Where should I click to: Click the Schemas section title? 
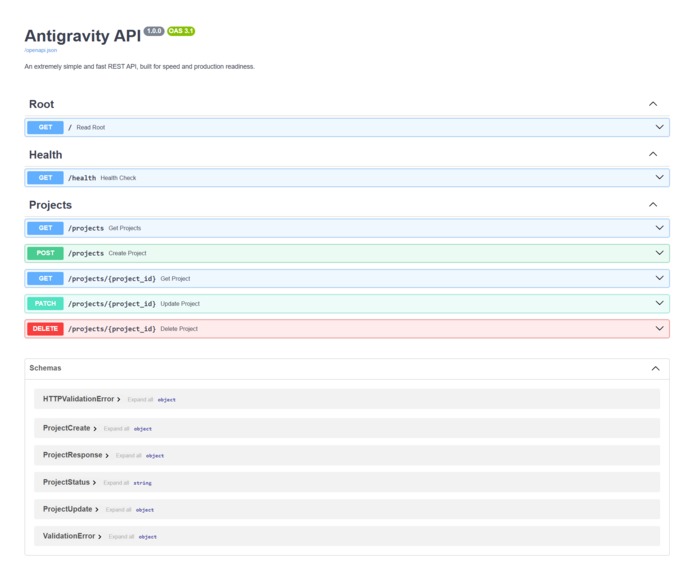click(45, 368)
